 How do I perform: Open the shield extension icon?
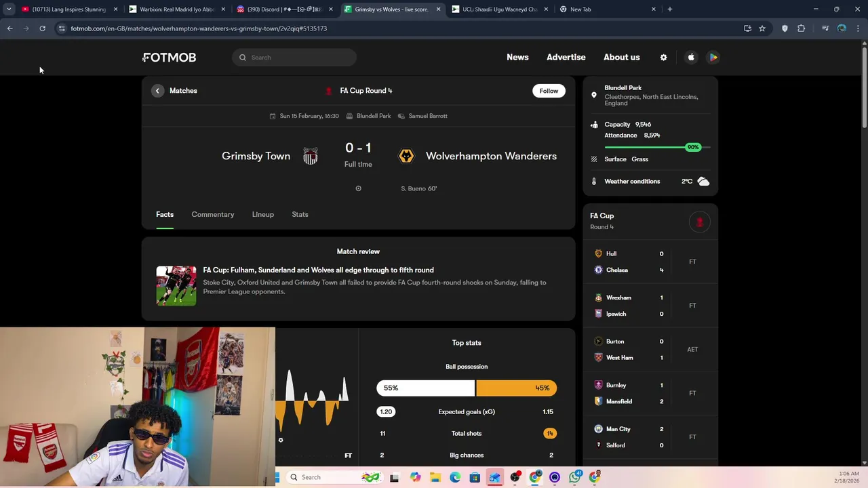[x=785, y=28]
